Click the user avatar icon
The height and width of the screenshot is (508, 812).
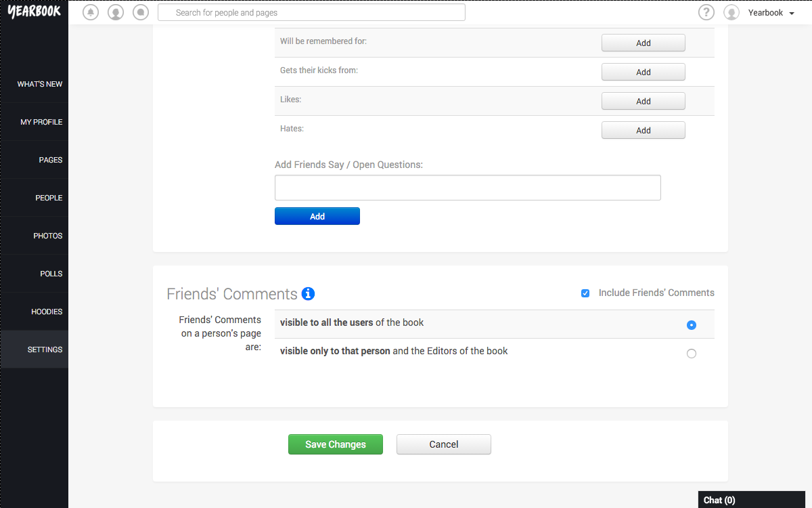(x=731, y=12)
